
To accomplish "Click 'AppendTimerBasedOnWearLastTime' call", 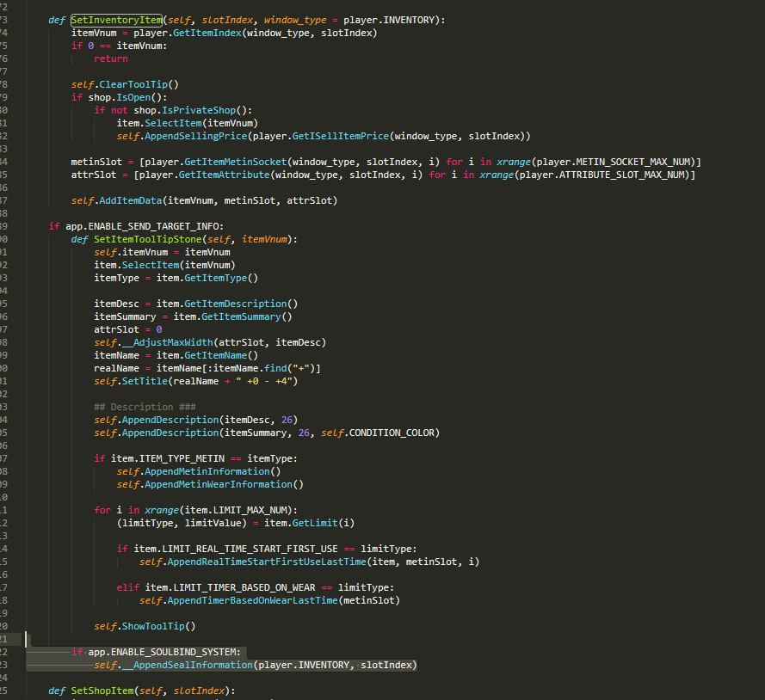I will pyautogui.click(x=252, y=600).
